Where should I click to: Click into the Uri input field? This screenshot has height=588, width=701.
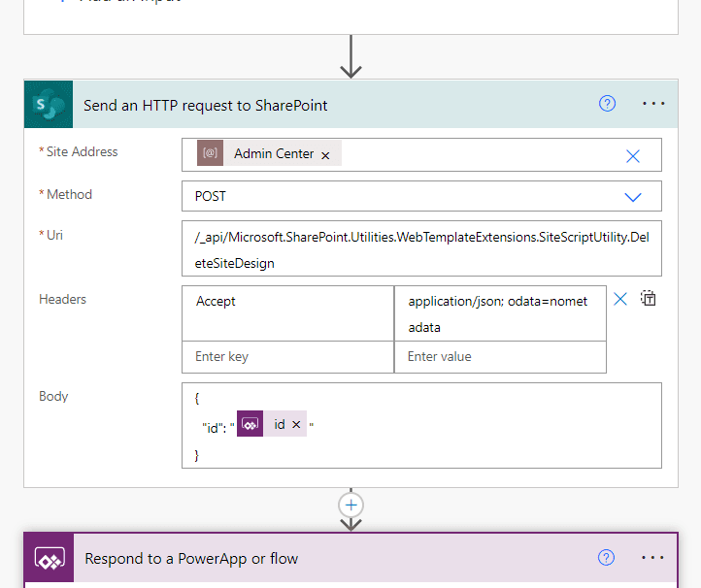pyautogui.click(x=421, y=248)
